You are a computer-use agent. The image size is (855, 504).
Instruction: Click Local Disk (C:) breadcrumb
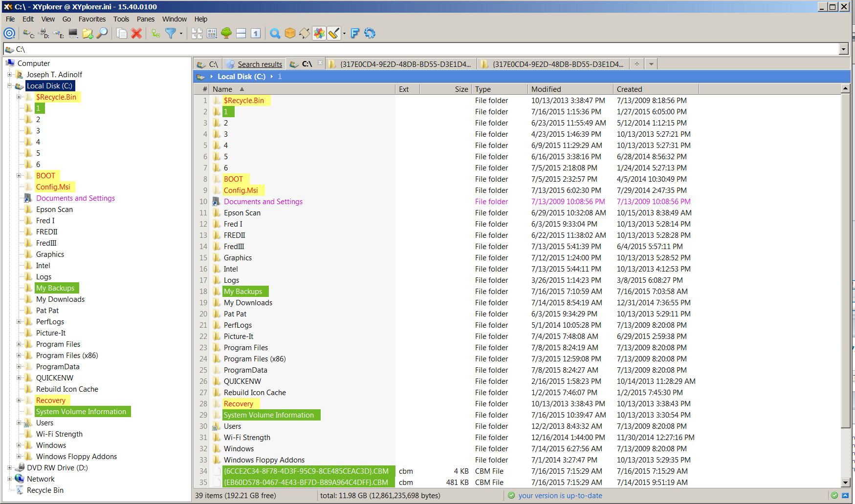pos(241,77)
